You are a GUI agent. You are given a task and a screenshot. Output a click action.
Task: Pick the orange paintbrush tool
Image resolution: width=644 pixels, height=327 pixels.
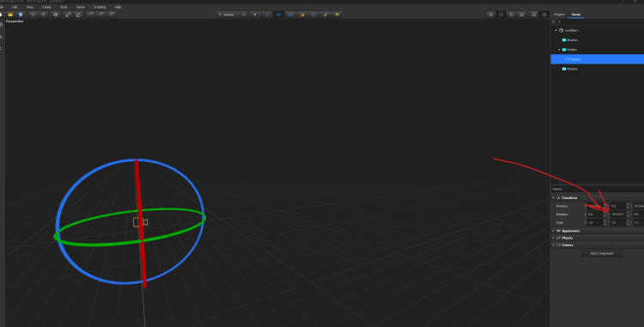[x=325, y=15]
